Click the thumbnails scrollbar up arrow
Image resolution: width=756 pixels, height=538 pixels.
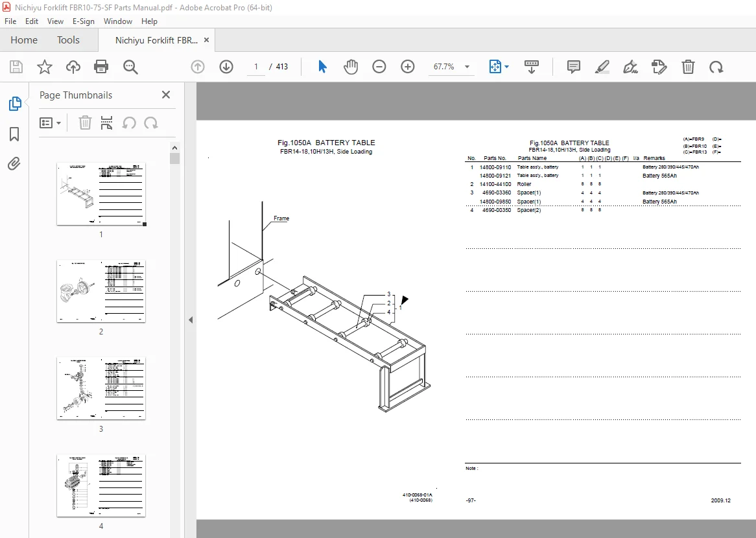click(x=174, y=148)
